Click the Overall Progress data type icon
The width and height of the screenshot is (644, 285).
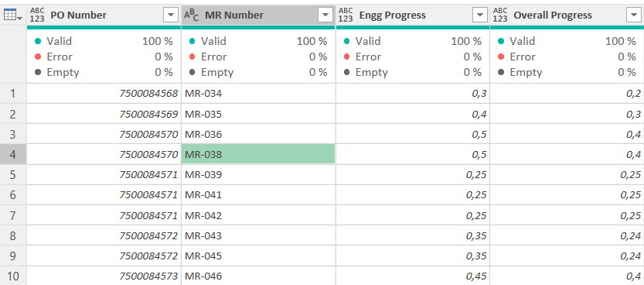coord(500,15)
